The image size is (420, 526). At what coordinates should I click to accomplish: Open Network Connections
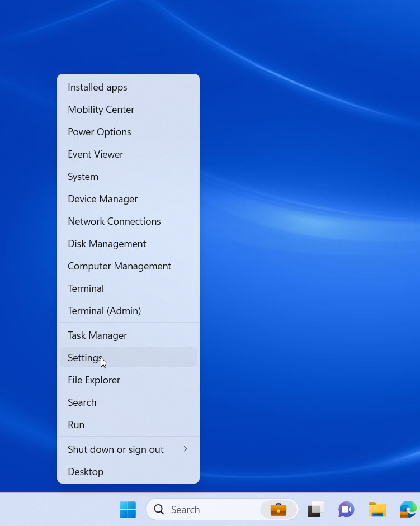coord(114,221)
